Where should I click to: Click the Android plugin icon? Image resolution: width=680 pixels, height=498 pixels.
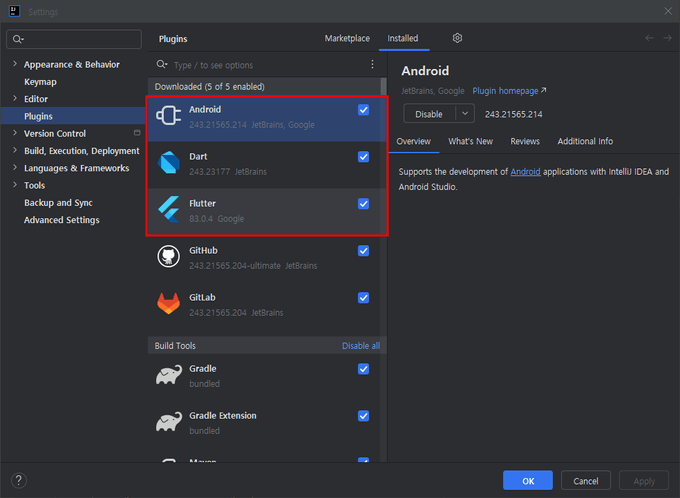click(168, 116)
